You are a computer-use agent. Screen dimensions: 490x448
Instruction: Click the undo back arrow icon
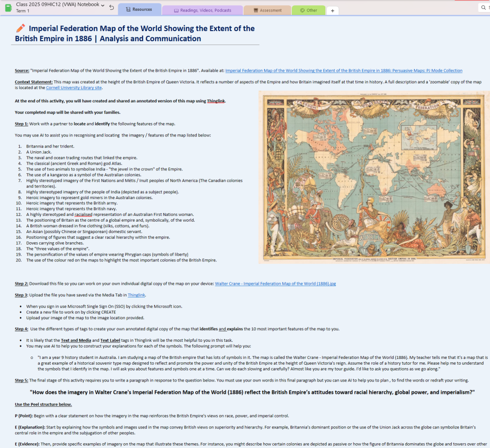point(111,8)
